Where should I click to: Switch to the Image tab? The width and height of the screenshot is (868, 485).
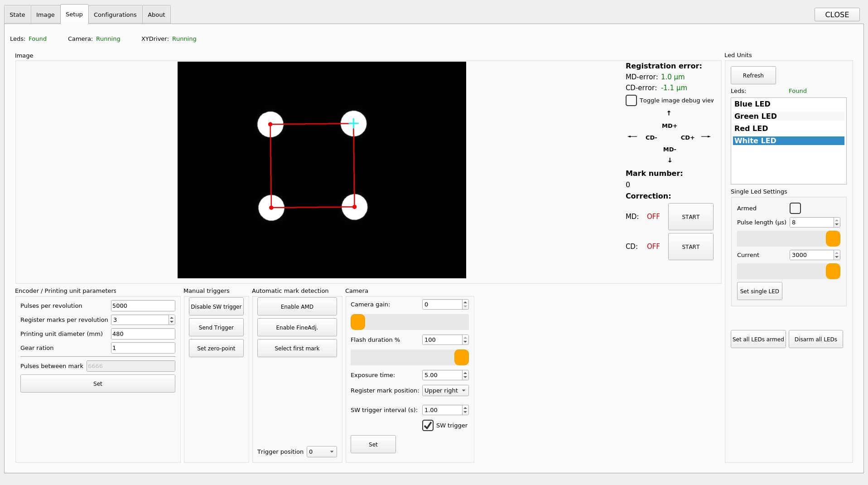click(45, 15)
